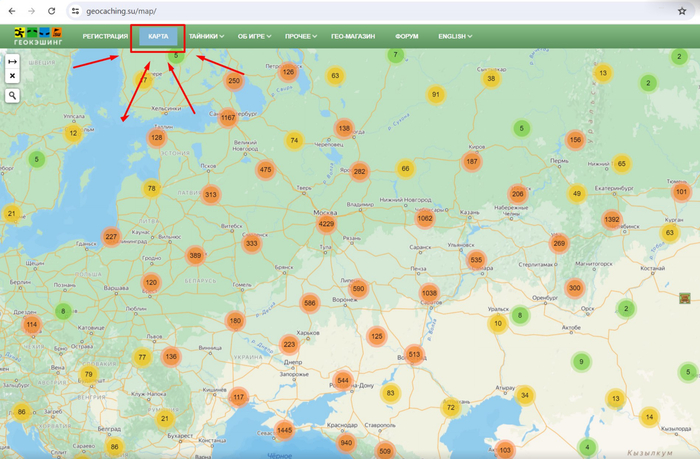Open the ПРОЧЕЕ dropdown menu
Image resolution: width=700 pixels, height=459 pixels.
tap(300, 36)
